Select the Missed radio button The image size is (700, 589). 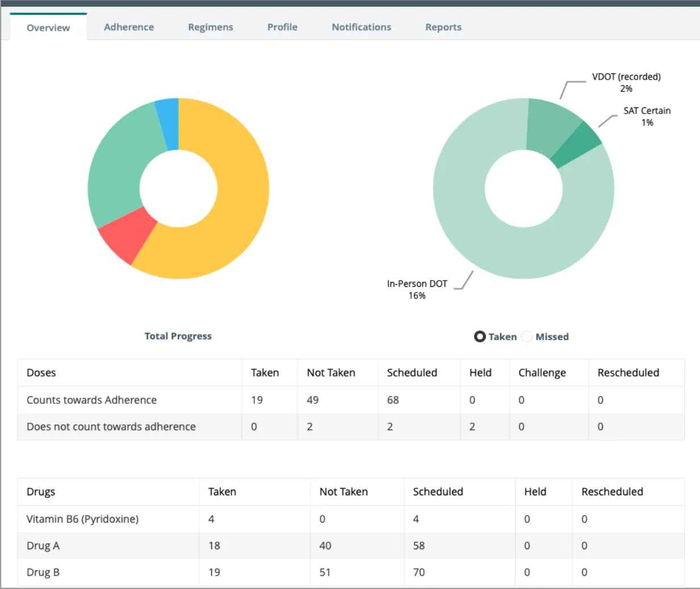coord(527,337)
